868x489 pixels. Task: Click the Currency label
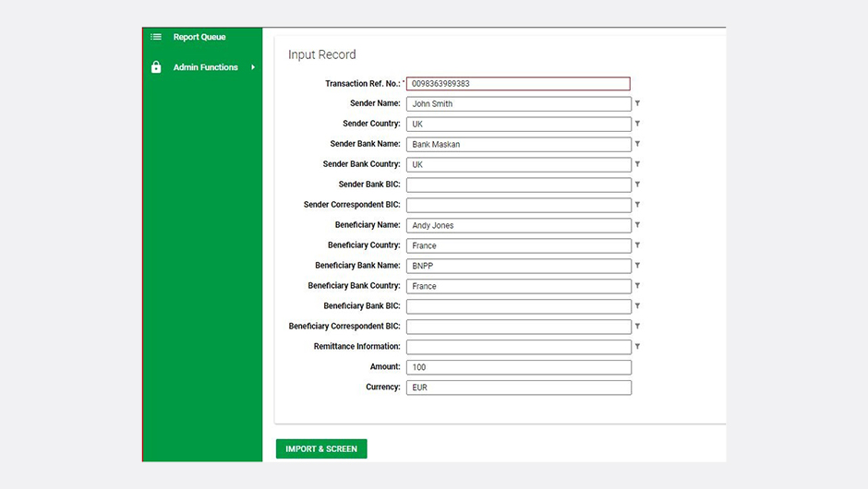tap(383, 388)
